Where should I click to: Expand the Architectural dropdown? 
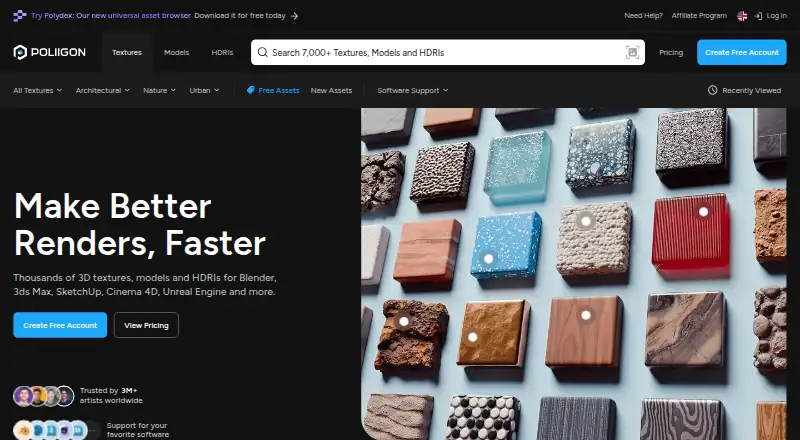(x=103, y=90)
